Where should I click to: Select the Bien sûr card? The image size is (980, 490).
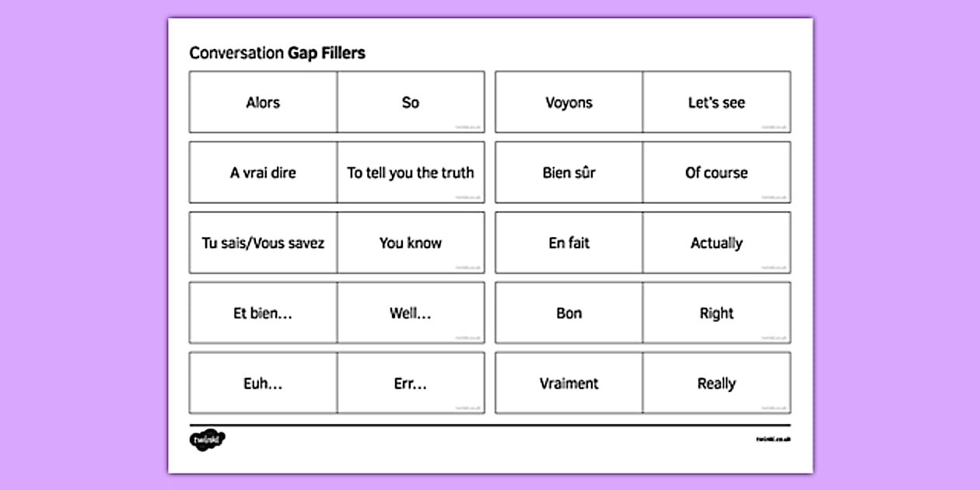pyautogui.click(x=569, y=173)
